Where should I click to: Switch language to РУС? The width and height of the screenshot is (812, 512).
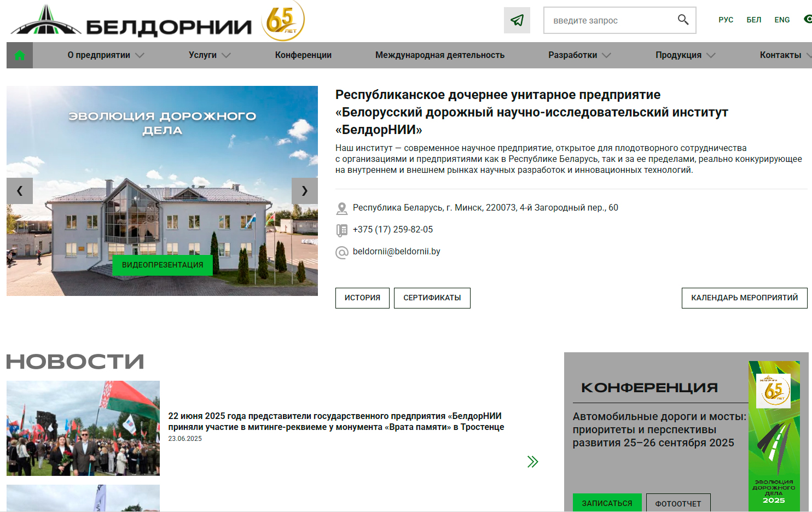pos(726,20)
